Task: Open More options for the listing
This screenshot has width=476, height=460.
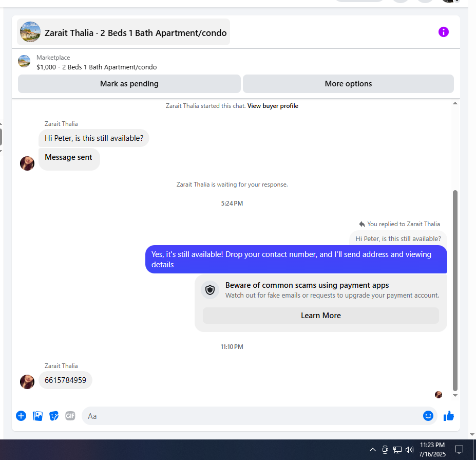Action: pyautogui.click(x=348, y=84)
